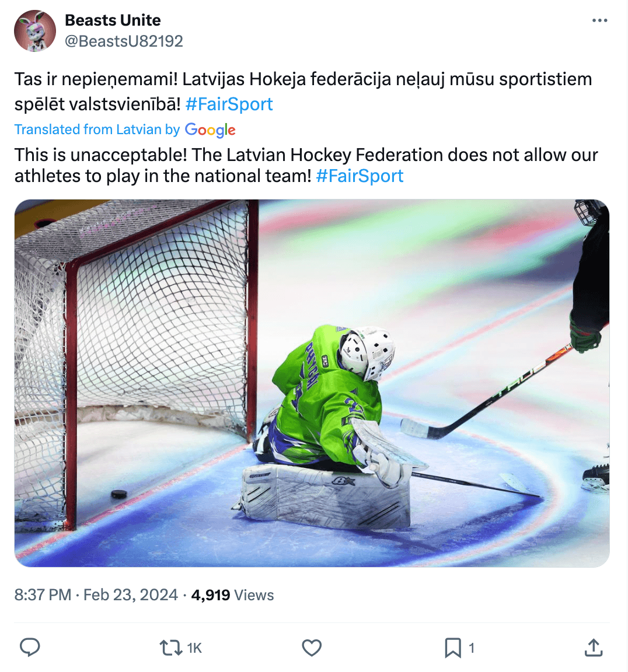Click the share upload arrow icon
628x672 pixels.
tap(593, 647)
